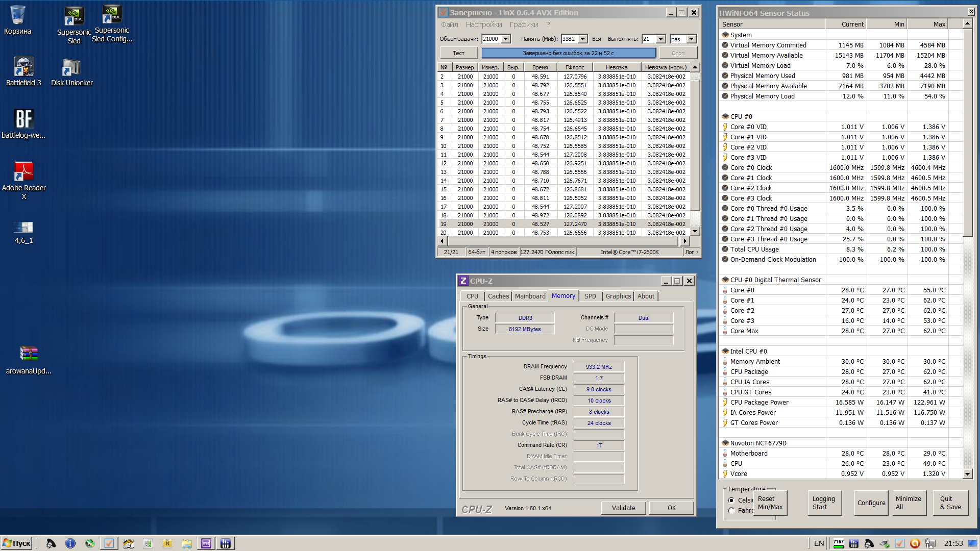980x551 pixels.
Task: Switch to CPU-Z purple taskbar button
Action: 206,543
